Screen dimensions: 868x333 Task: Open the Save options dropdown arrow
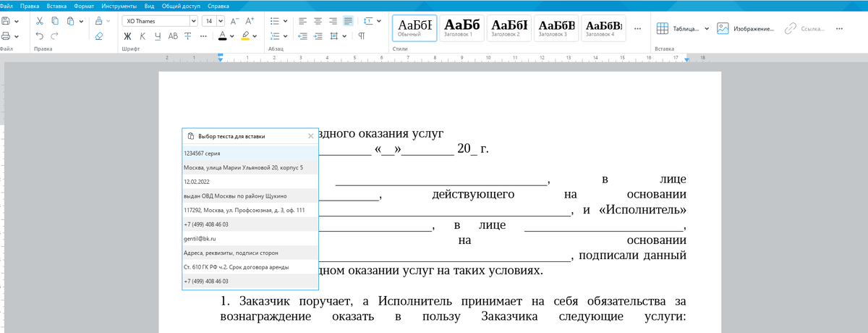[17, 21]
